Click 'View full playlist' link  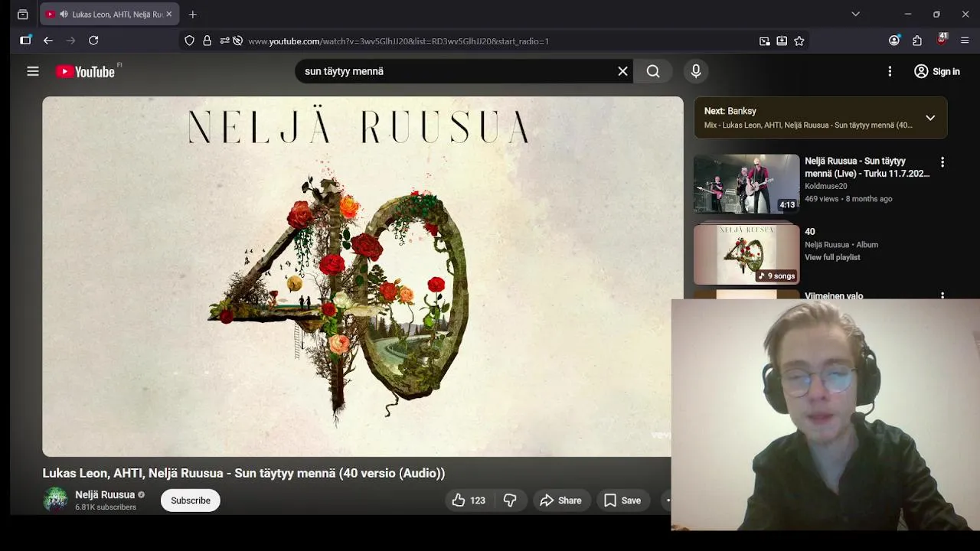(832, 257)
